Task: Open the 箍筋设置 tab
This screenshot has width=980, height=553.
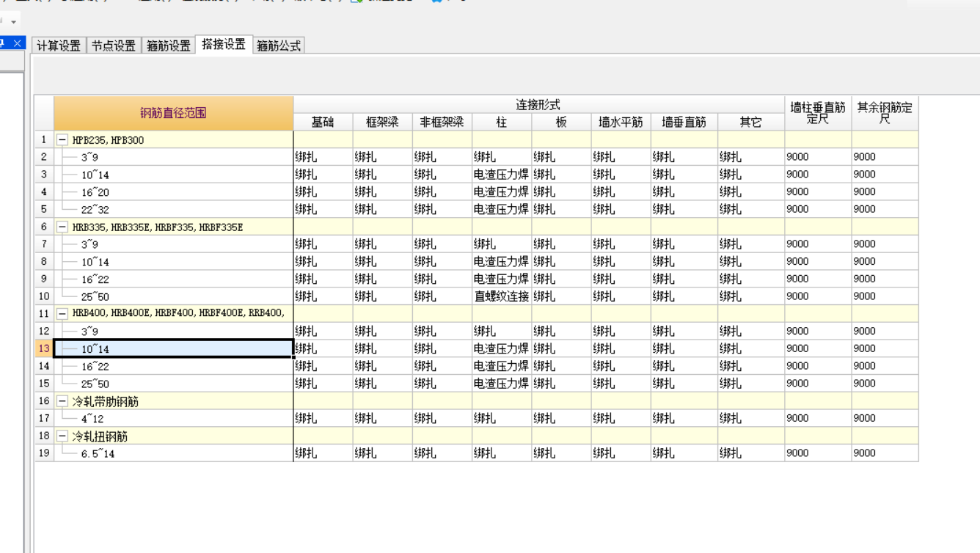Action: [x=169, y=45]
